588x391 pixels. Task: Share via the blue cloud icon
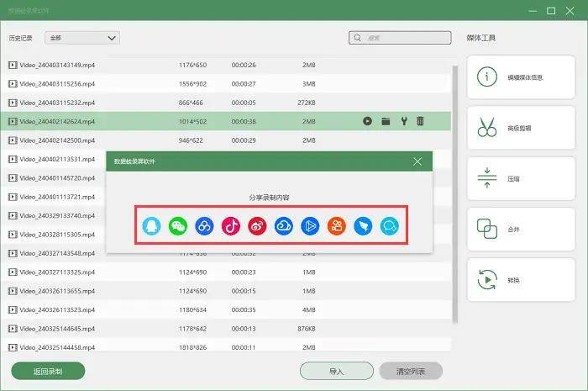pyautogui.click(x=284, y=226)
